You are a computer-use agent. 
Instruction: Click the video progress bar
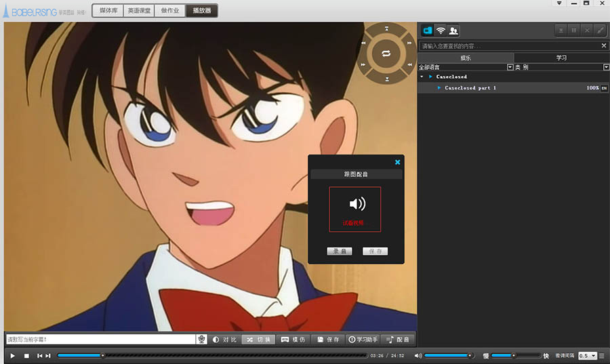coord(212,355)
